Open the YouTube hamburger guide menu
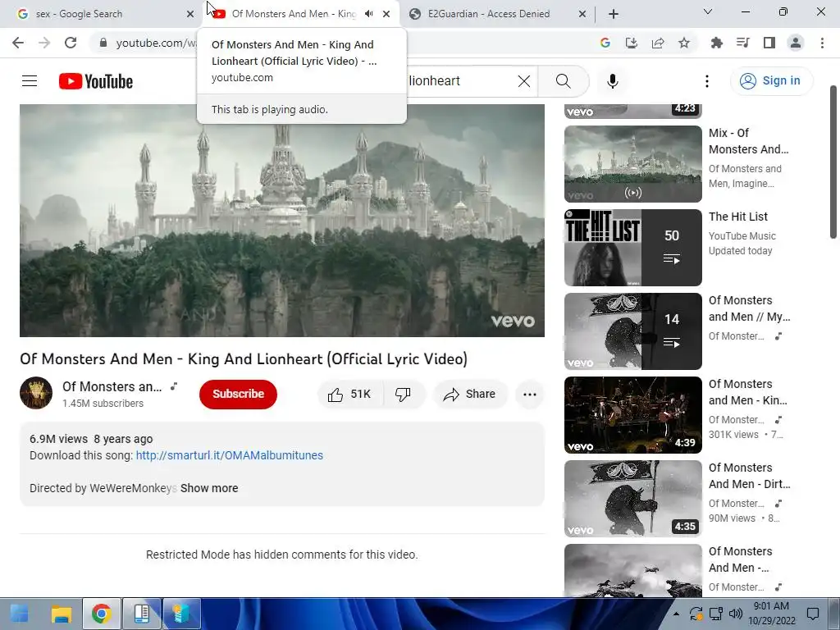840x630 pixels. click(30, 81)
